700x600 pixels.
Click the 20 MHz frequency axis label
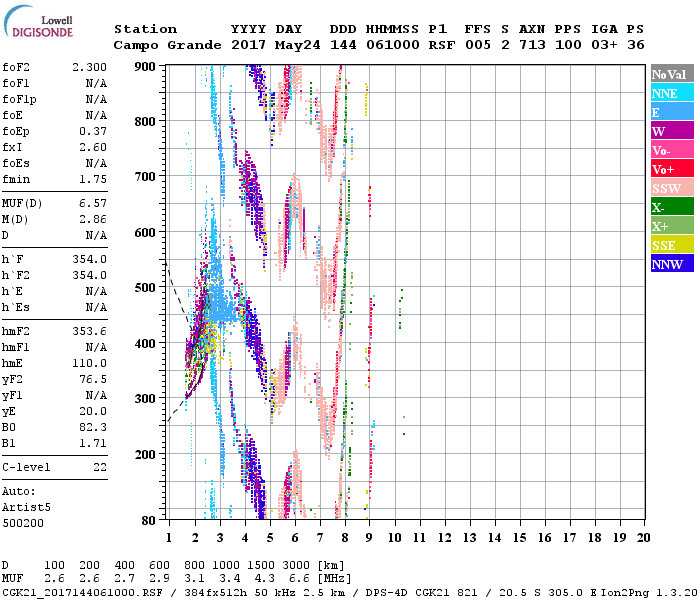click(643, 538)
